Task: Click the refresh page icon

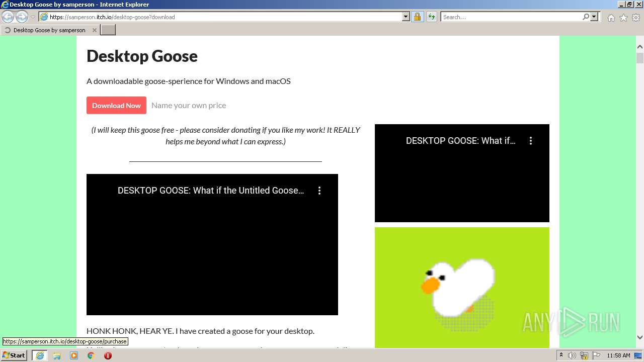Action: point(431,17)
